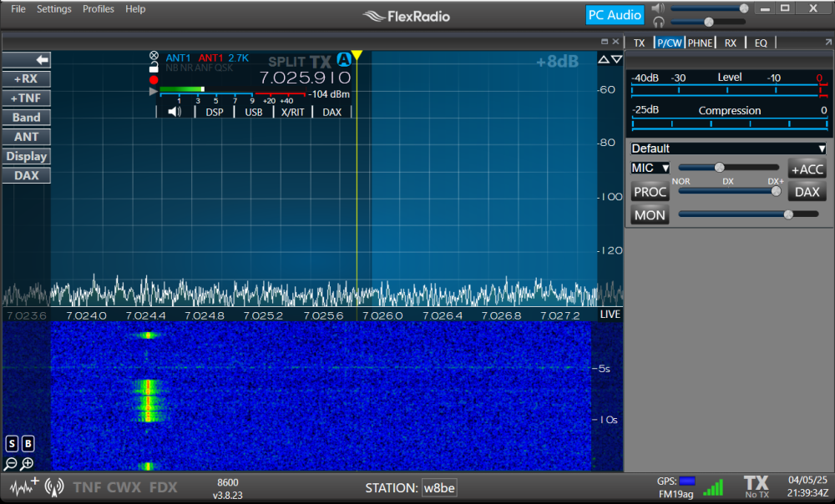Screen dimensions: 835x504
Task: Toggle the slice lock padlock icon
Action: click(x=154, y=67)
